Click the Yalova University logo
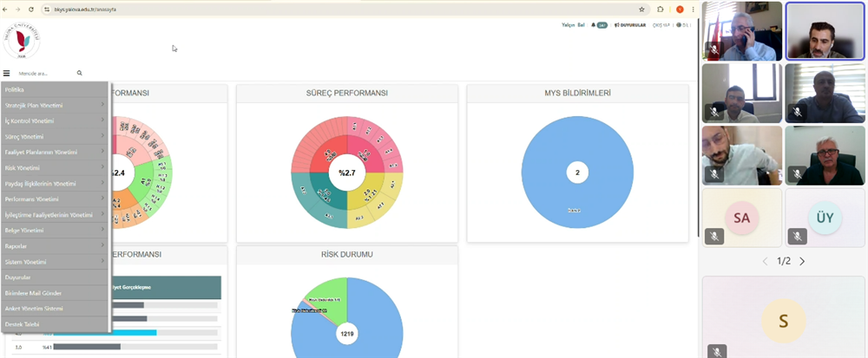Viewport: 868px width, 358px height. (22, 41)
